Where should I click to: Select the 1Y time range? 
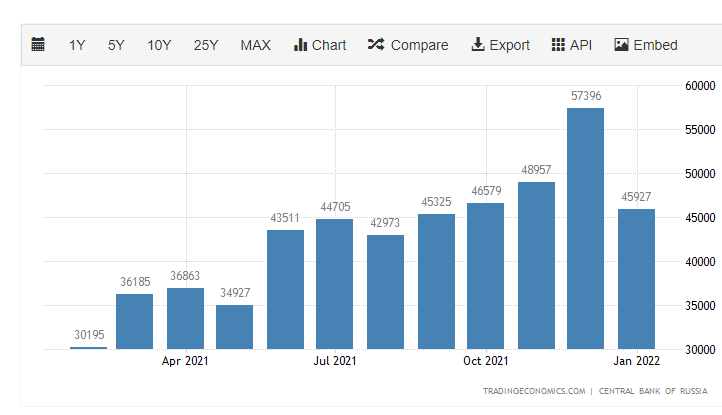[77, 45]
